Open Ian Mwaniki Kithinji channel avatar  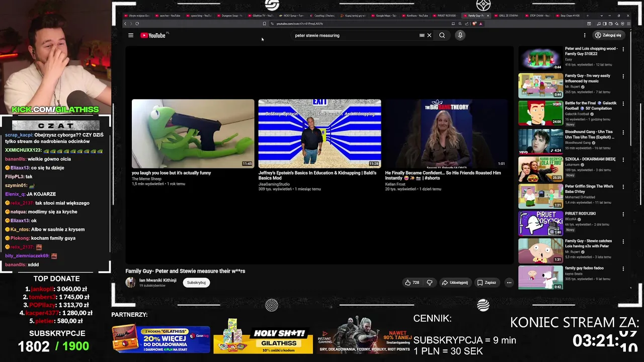(x=130, y=283)
